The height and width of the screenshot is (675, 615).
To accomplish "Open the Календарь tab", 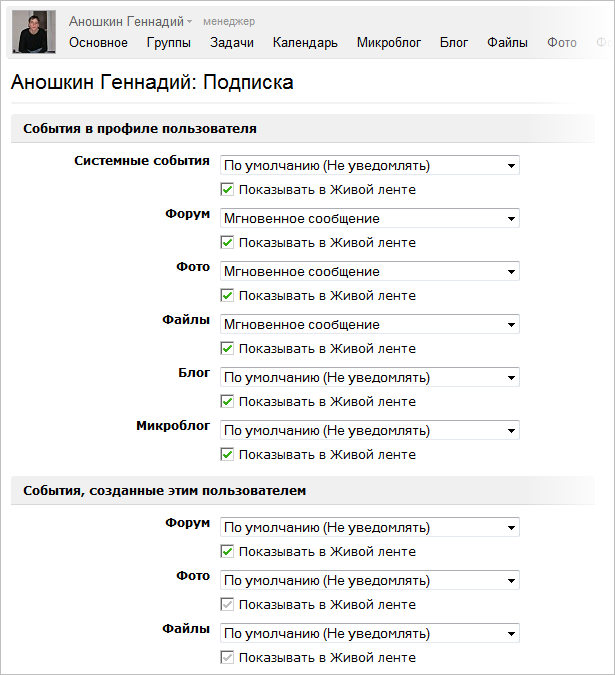I will [305, 43].
